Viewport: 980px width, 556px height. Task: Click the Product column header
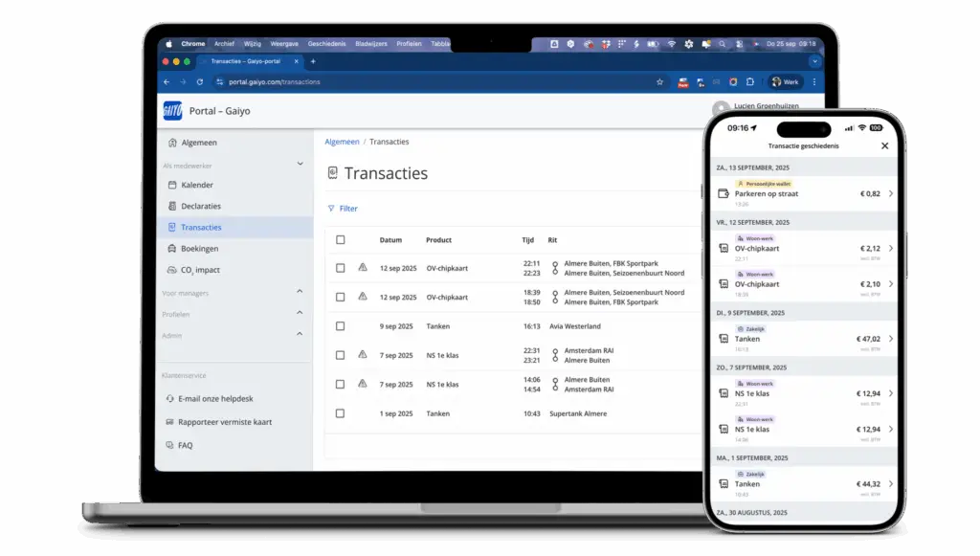pyautogui.click(x=438, y=240)
